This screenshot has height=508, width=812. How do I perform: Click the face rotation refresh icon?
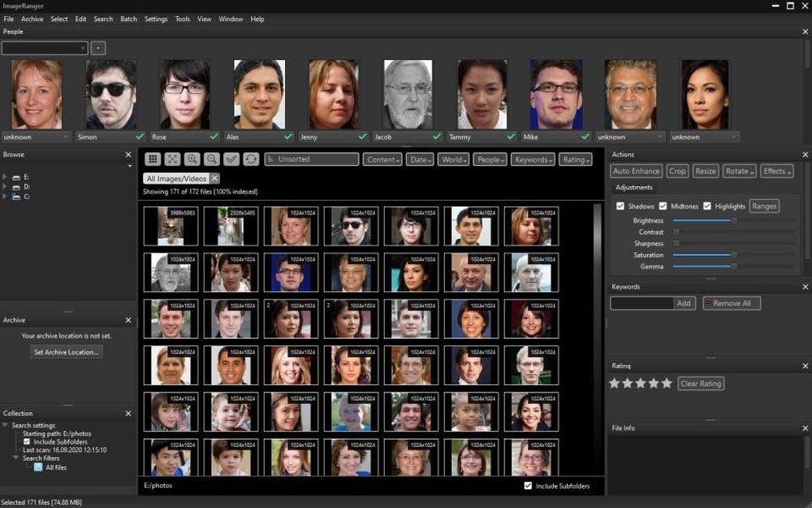(252, 159)
